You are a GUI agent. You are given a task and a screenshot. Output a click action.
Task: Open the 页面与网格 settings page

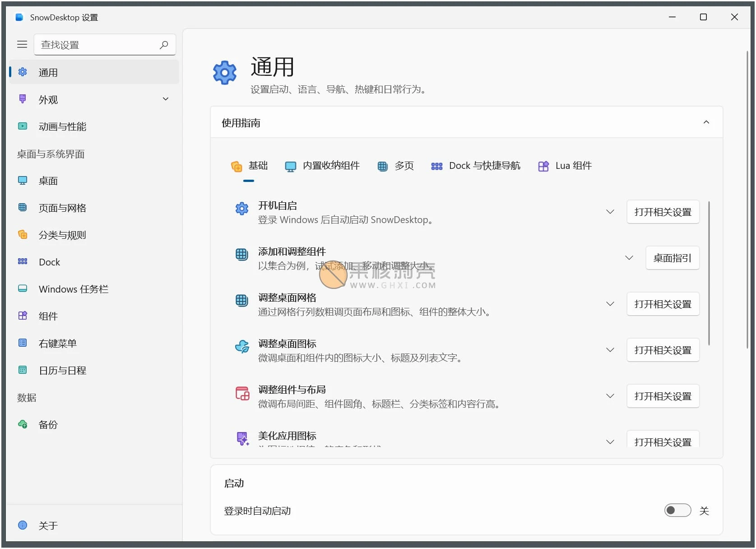(x=94, y=208)
